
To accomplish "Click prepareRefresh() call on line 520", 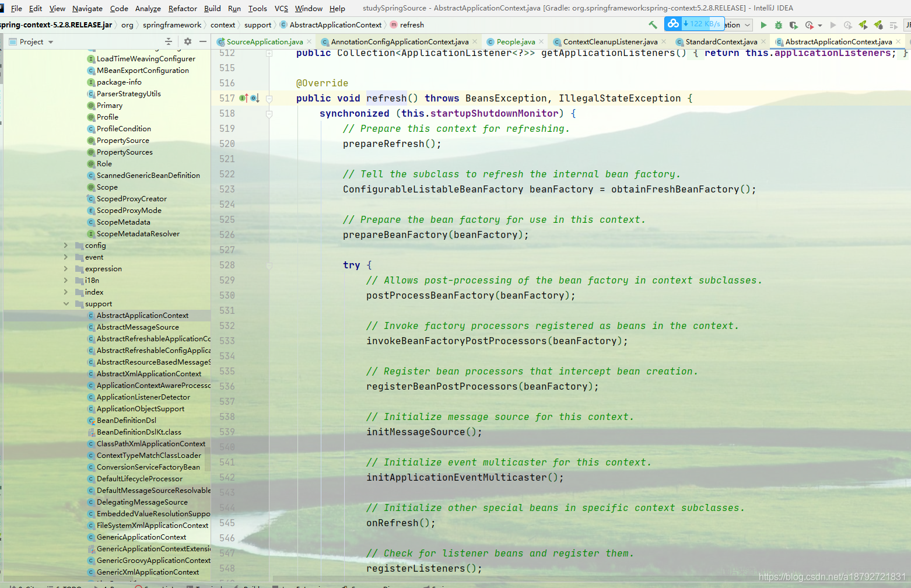I will 392,144.
